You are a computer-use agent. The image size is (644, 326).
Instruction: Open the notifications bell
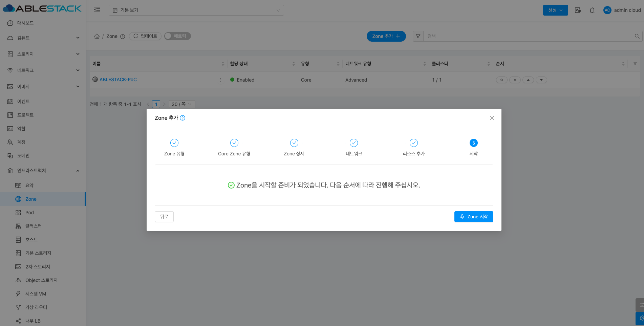(592, 10)
